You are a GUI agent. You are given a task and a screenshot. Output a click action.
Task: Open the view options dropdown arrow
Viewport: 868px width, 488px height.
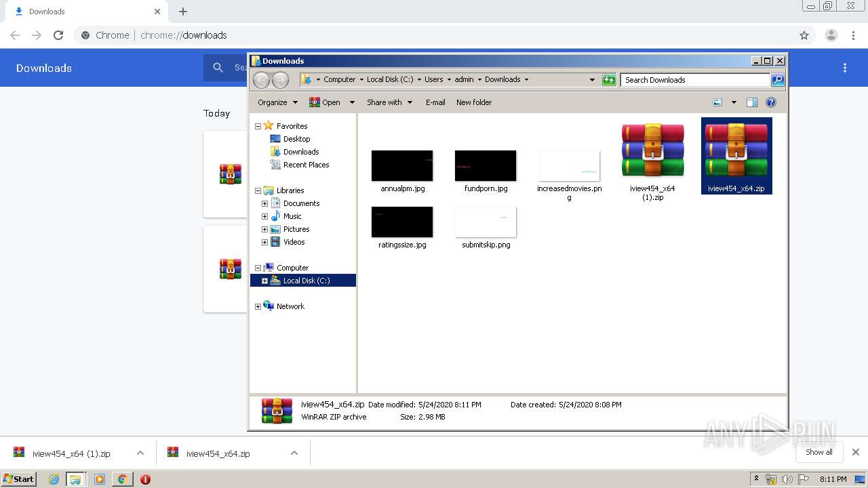click(x=734, y=102)
